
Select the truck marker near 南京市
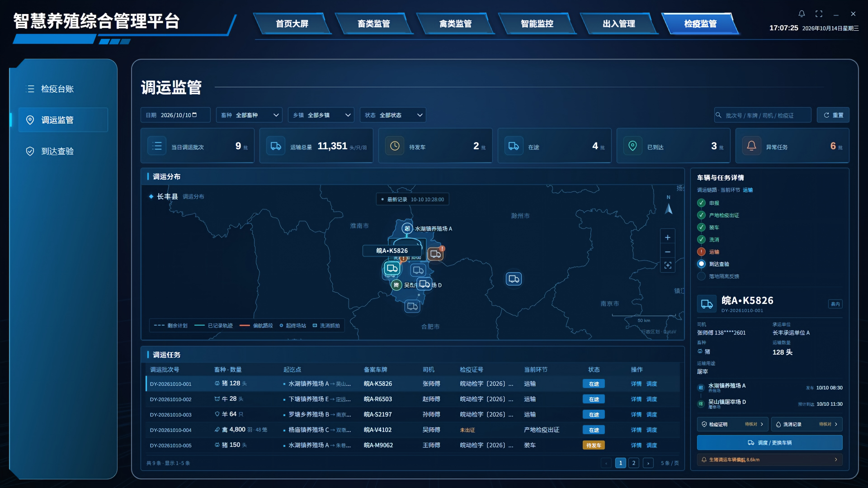[x=514, y=279]
